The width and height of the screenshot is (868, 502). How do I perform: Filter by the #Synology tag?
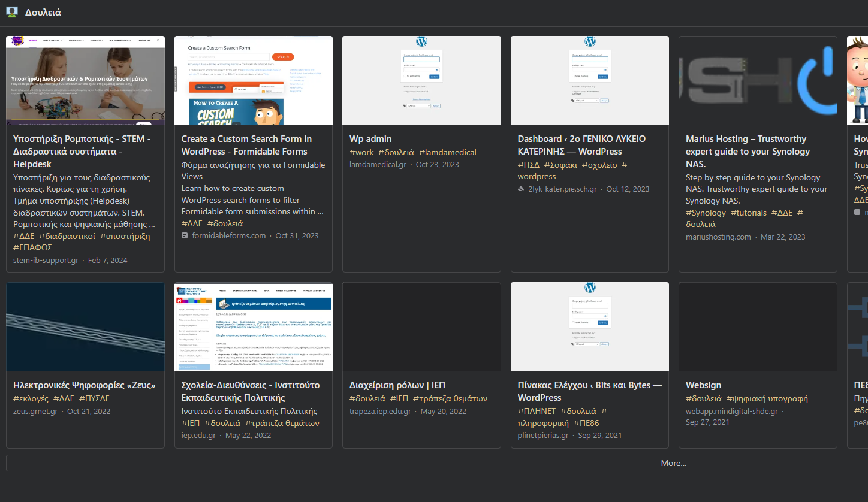[706, 213]
